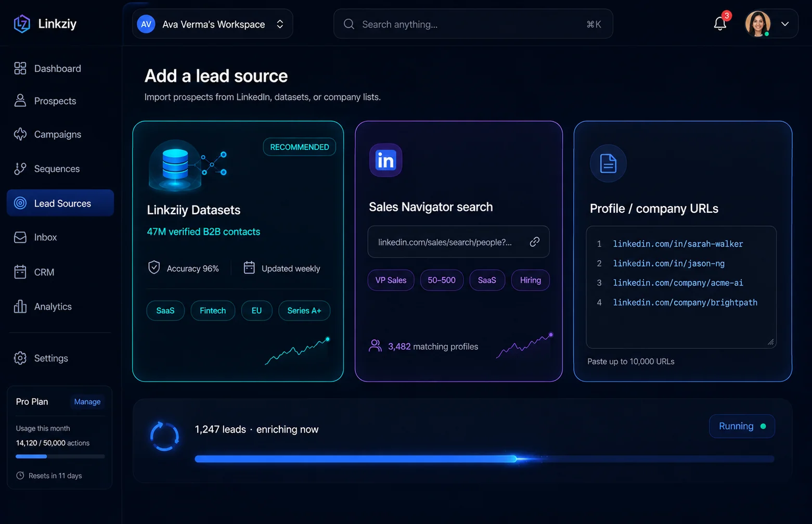
Task: Click the Analytics bar chart icon
Action: point(20,306)
